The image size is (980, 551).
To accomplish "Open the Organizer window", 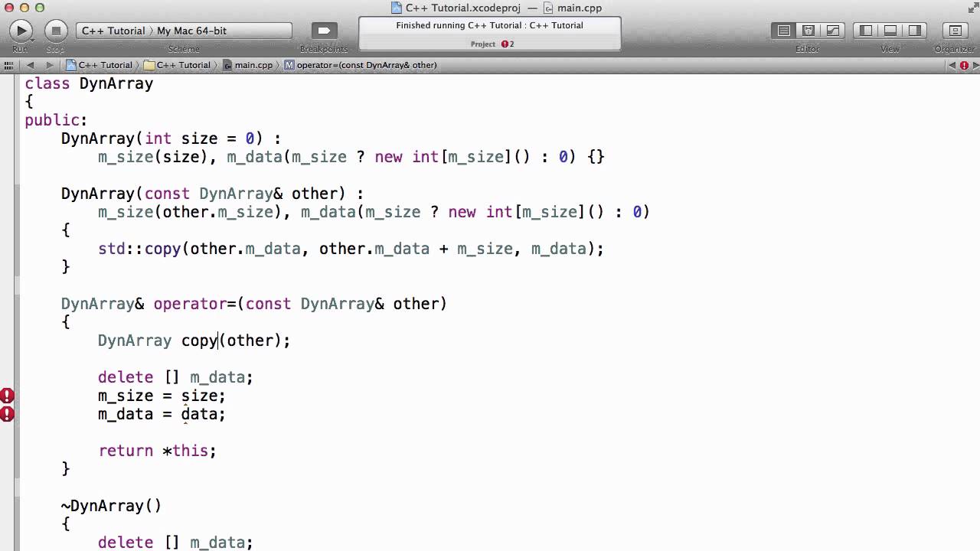I will click(x=955, y=31).
